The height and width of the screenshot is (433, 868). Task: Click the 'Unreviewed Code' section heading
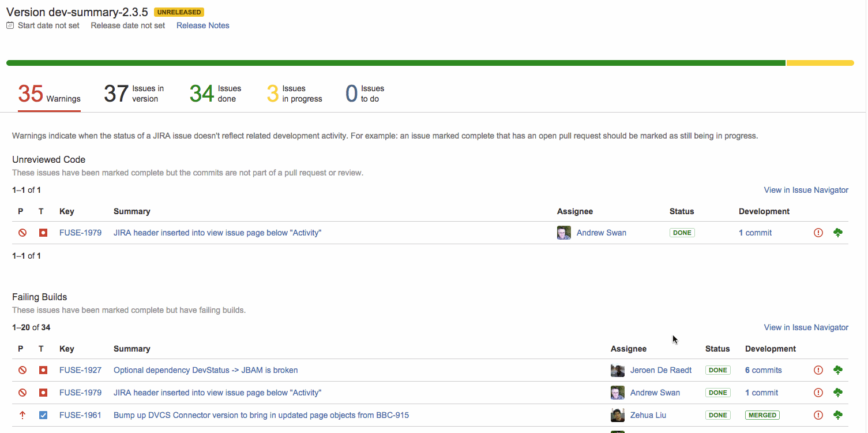tap(49, 159)
